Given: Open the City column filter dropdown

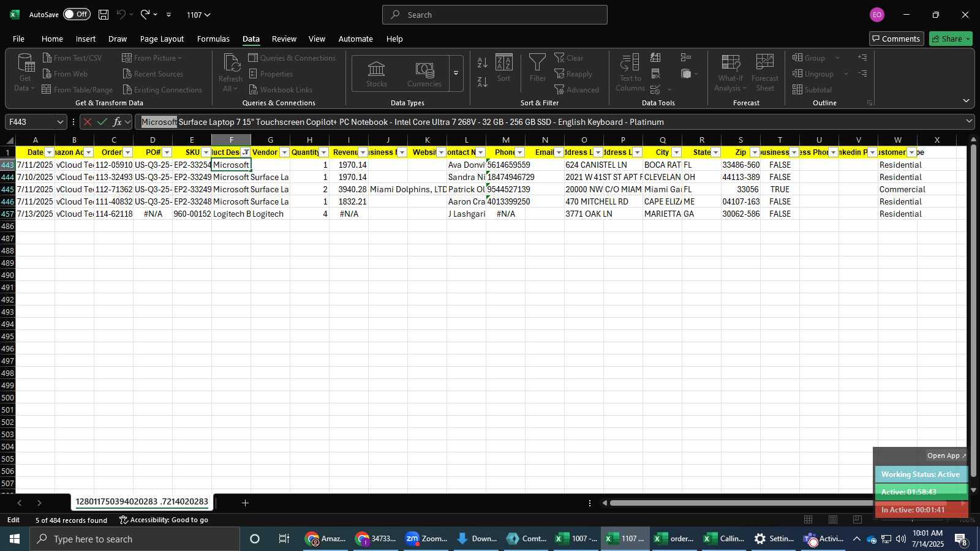Looking at the screenshot, I should tap(677, 152).
